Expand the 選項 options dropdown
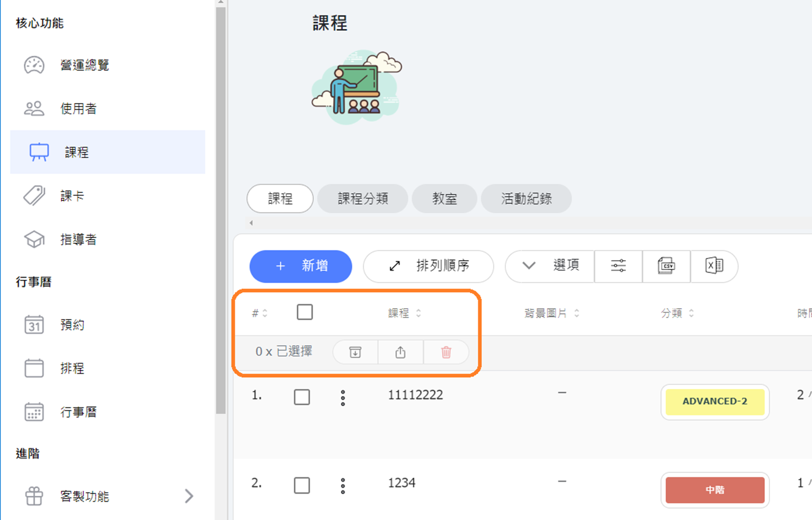The image size is (812, 520). (550, 266)
